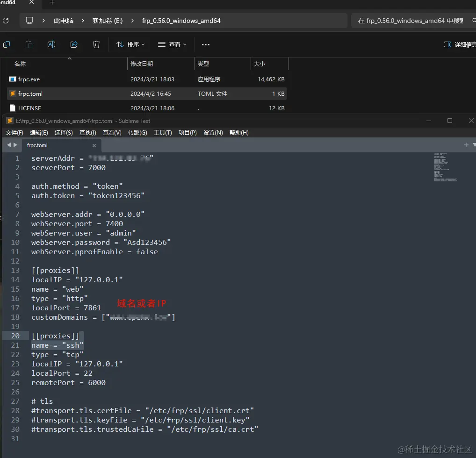The image size is (476, 458).
Task: Click the Share icon in Explorer toolbar
Action: tap(74, 44)
